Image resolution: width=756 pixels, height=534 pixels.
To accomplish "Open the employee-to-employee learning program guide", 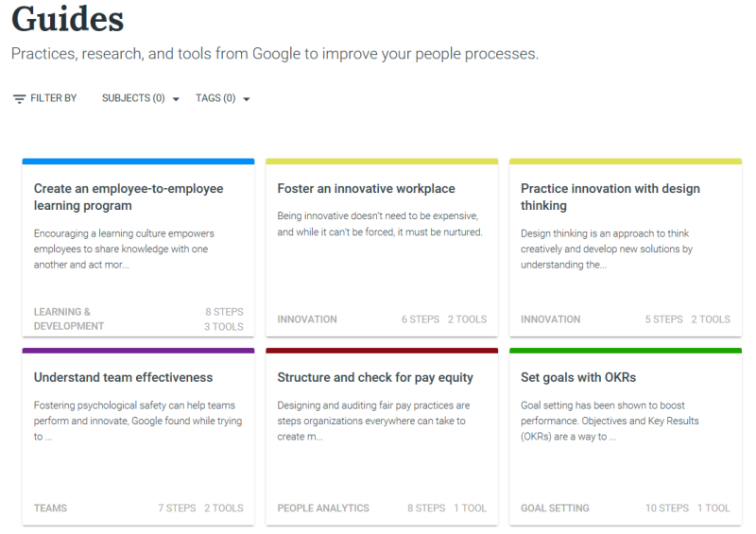I will pos(129,197).
